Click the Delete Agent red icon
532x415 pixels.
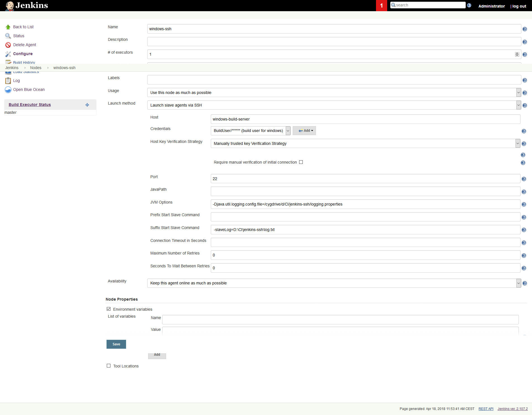pyautogui.click(x=8, y=45)
